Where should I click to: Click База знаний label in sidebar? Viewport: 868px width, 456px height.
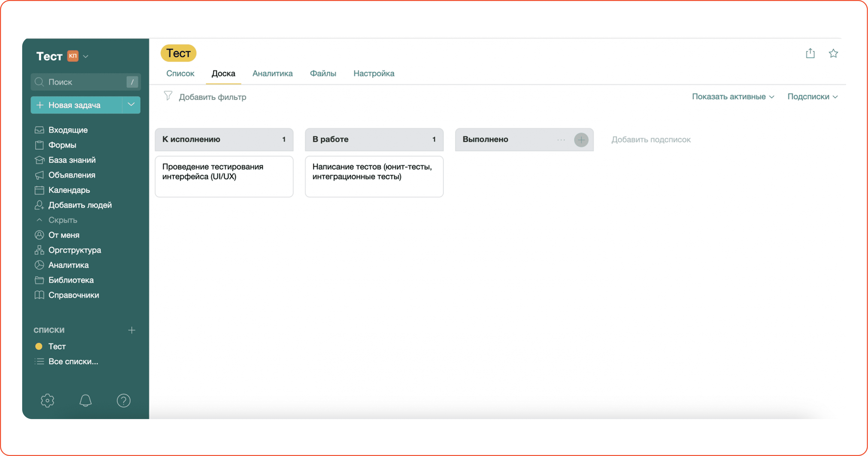(x=72, y=160)
